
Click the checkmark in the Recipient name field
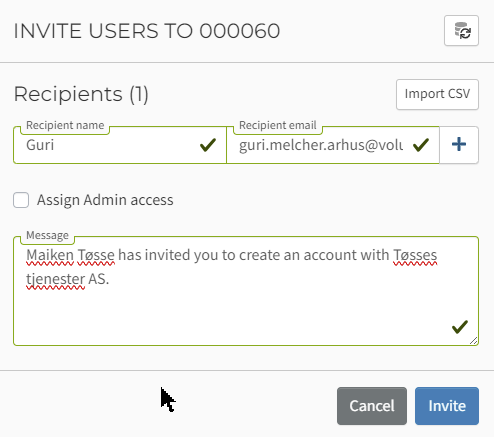[208, 145]
